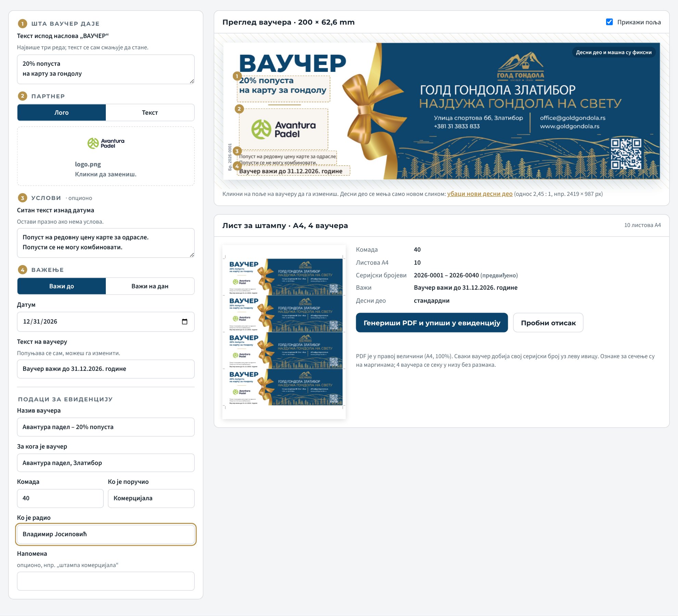Click the Комада quantity input
This screenshot has width=678, height=616.
click(x=60, y=498)
